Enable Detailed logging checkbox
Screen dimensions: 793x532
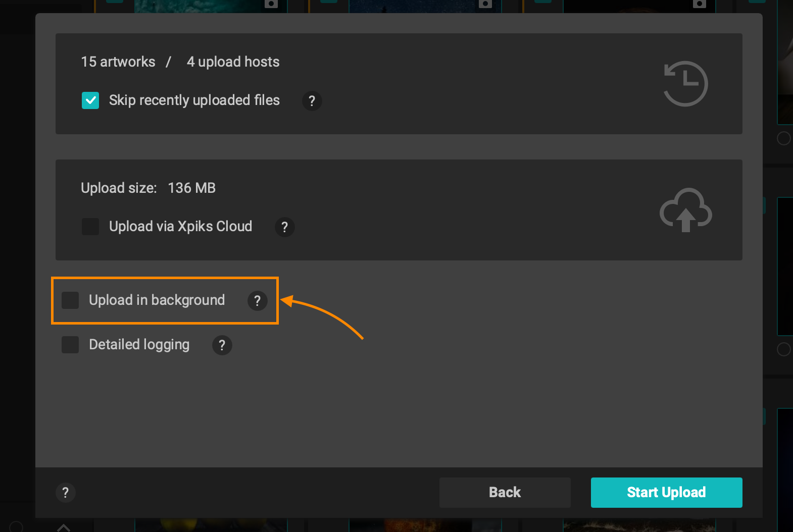70,345
